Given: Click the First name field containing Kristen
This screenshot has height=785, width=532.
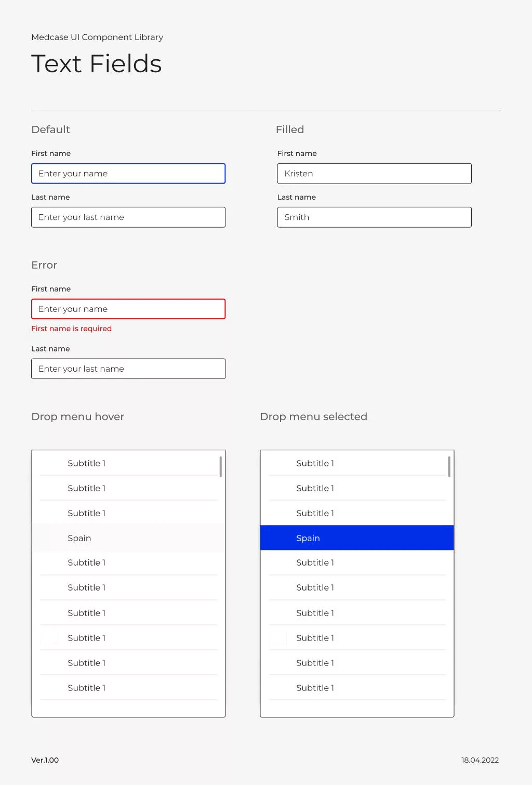Looking at the screenshot, I should 374,174.
